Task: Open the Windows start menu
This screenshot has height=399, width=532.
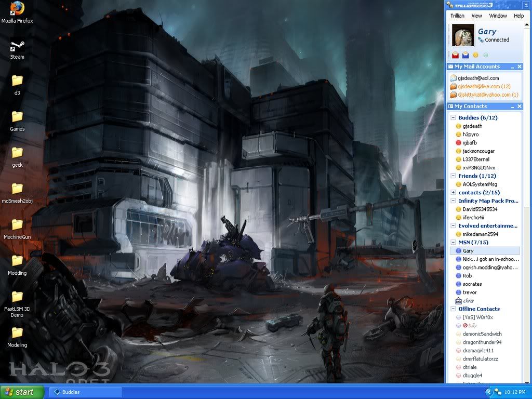Action: point(22,392)
